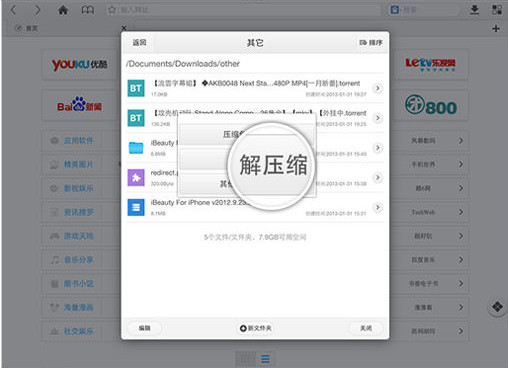Screen dimensions: 508x368
Task: Click the book icon beside 图书小说
Action: 54,284
